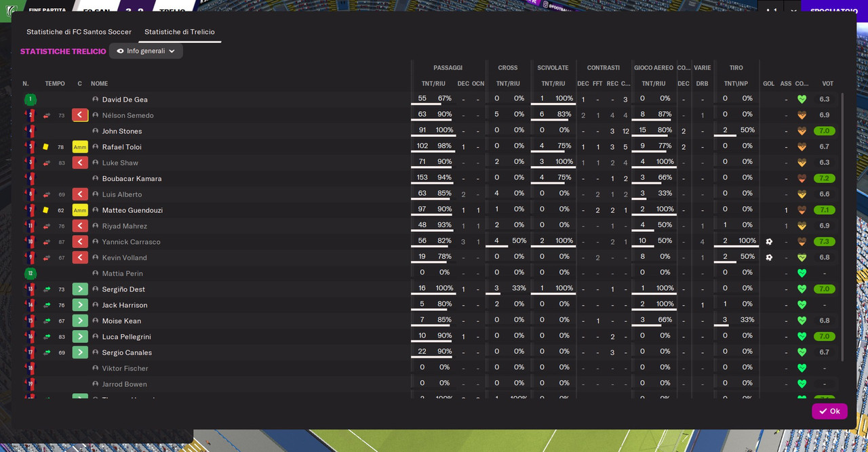The image size is (868, 452).
Task: Click the STATISTICHE TRELICIO heading
Action: [x=63, y=52]
